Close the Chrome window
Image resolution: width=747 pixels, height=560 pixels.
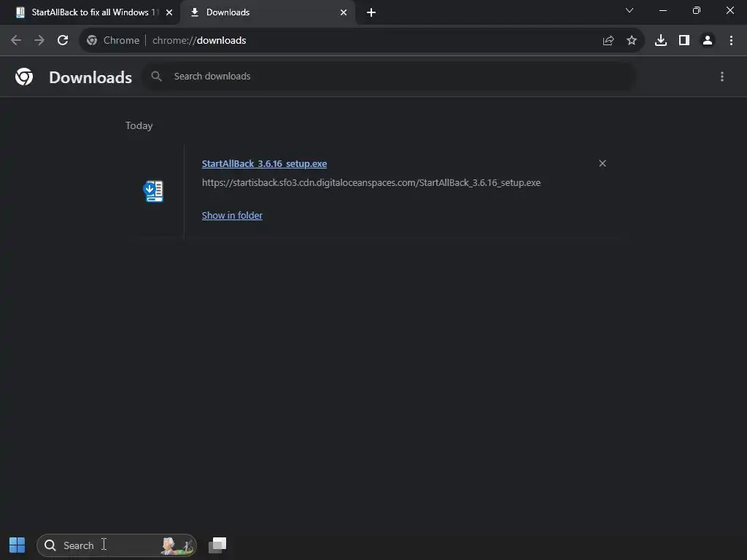point(729,10)
